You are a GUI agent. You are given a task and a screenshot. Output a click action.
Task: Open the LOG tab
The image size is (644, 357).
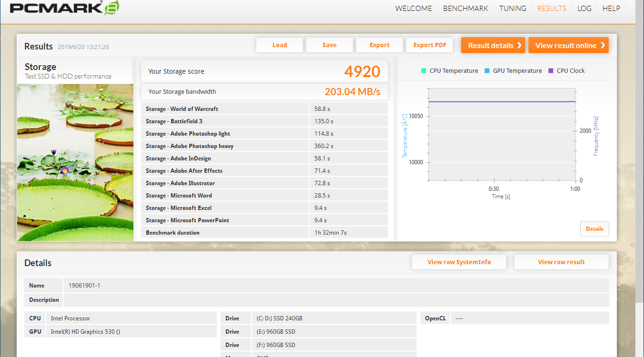[584, 8]
